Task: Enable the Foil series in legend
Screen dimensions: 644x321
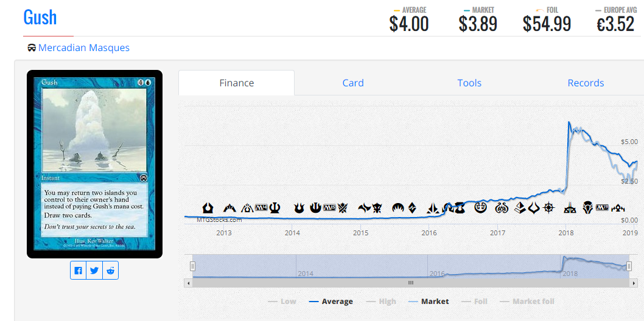Action: 474,302
